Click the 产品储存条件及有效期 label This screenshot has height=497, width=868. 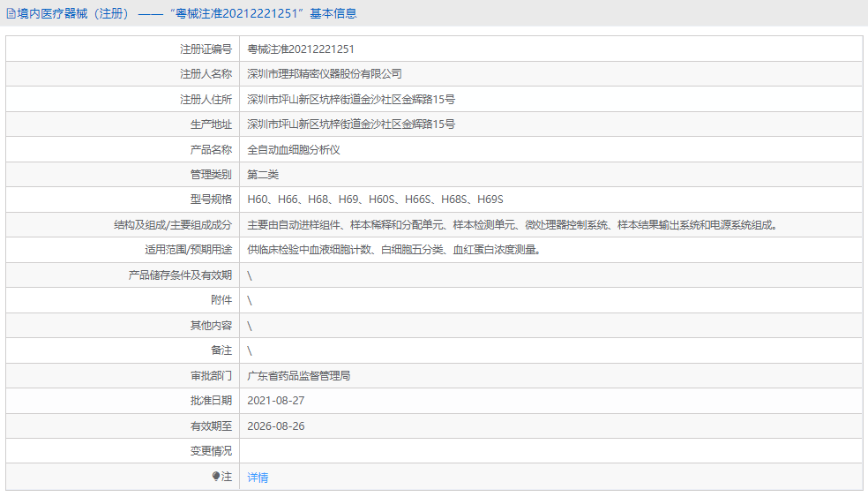[180, 275]
